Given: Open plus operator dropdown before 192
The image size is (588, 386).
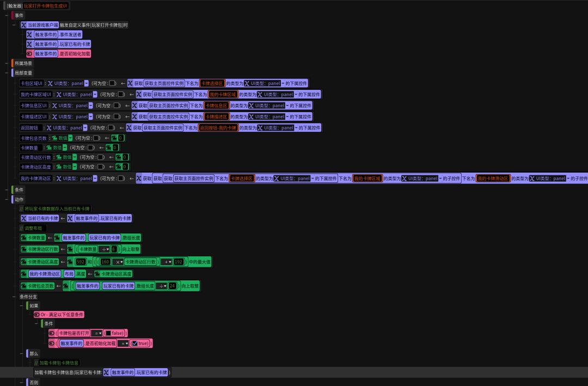Looking at the screenshot, I should coord(167,262).
